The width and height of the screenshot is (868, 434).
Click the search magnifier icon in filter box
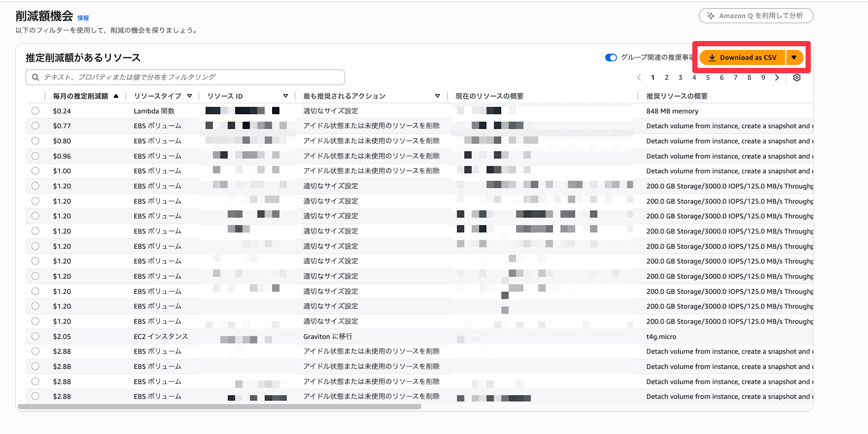pos(36,77)
